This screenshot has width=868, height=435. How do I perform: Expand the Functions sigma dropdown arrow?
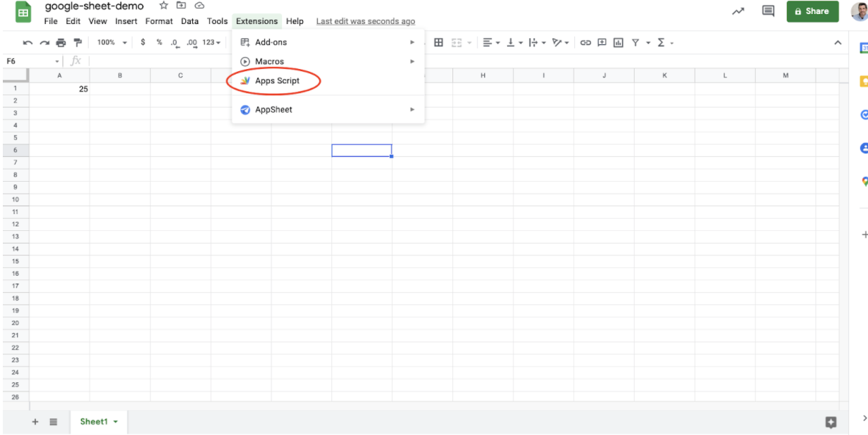click(x=671, y=43)
